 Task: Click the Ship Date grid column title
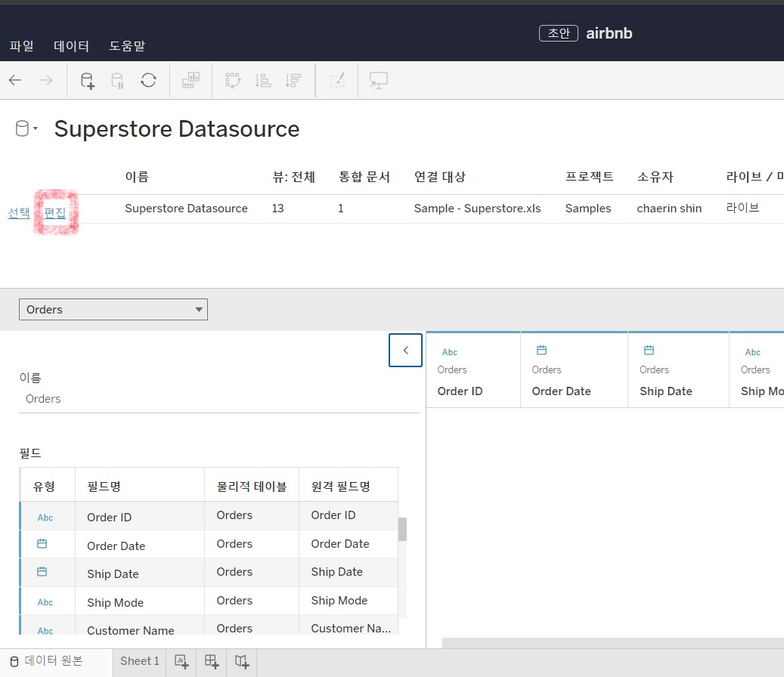(x=665, y=391)
